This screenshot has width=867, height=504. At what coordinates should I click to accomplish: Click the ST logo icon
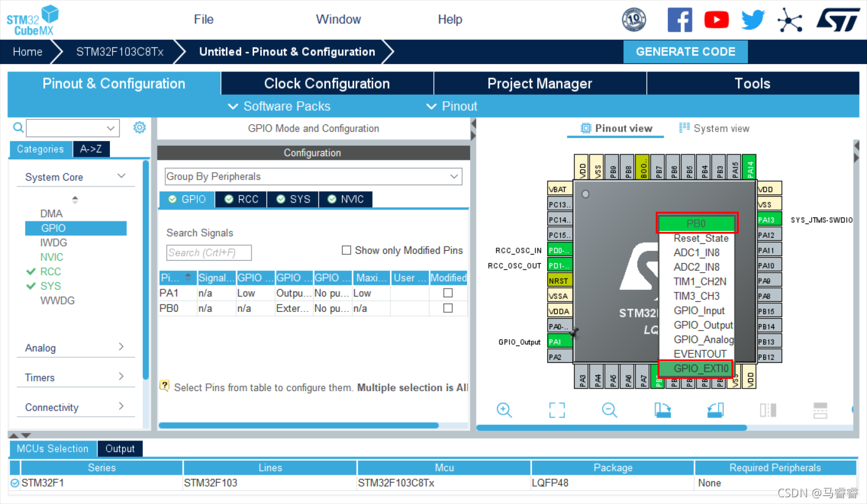coord(838,19)
